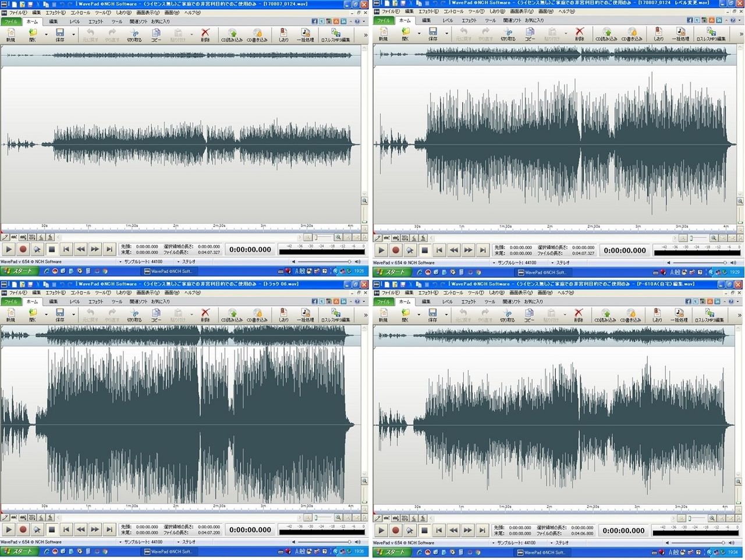The height and width of the screenshot is (560, 745).
Task: Open the エフェクト(E) menu in 170807_0124.wav window
Action: pos(55,12)
